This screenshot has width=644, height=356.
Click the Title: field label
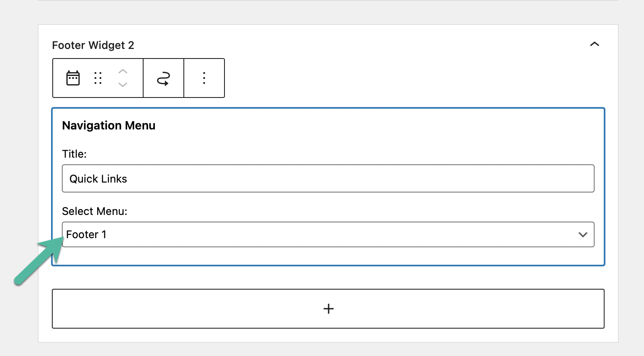coord(74,154)
